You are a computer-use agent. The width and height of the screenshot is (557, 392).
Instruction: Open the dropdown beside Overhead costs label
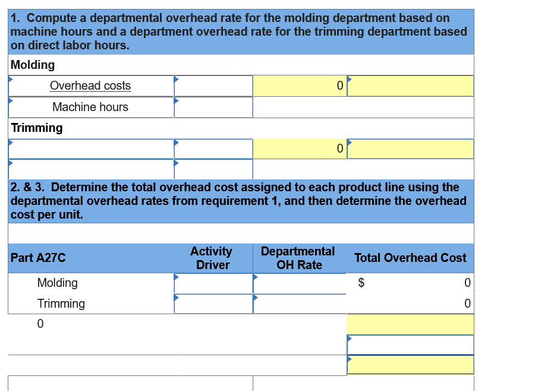coord(176,79)
